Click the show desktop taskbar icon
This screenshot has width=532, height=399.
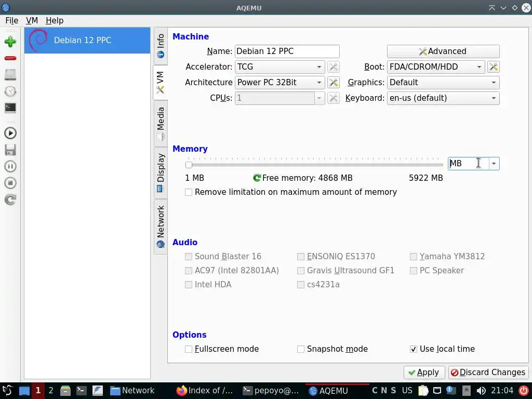[24, 391]
